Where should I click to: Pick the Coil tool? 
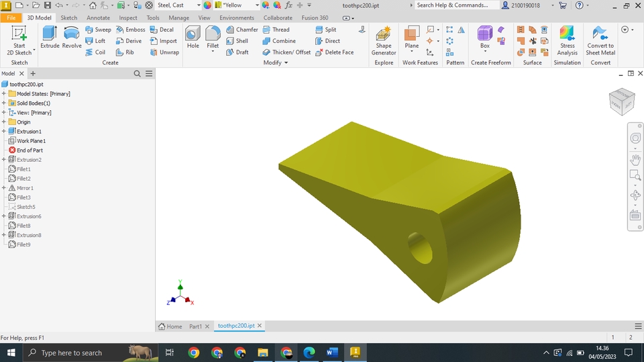click(x=95, y=52)
